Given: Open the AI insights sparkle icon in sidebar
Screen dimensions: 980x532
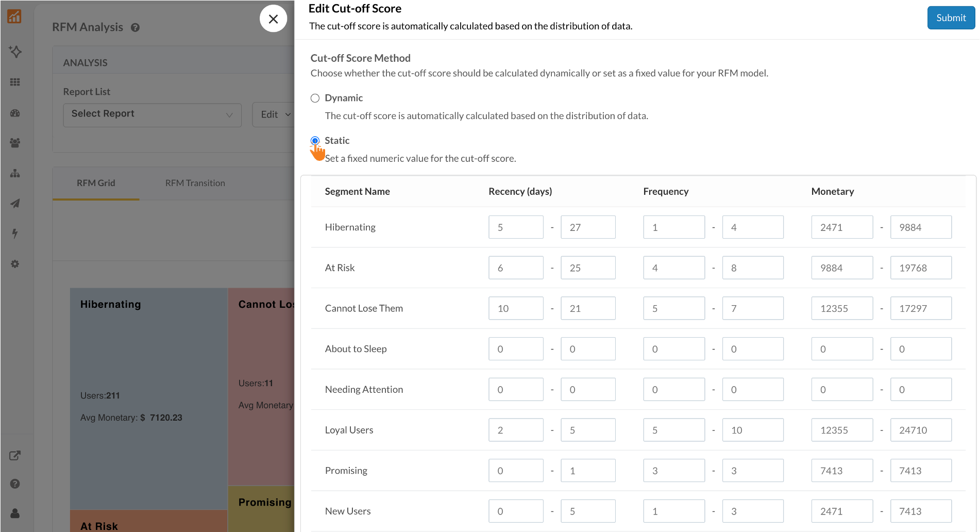Looking at the screenshot, I should pyautogui.click(x=15, y=52).
